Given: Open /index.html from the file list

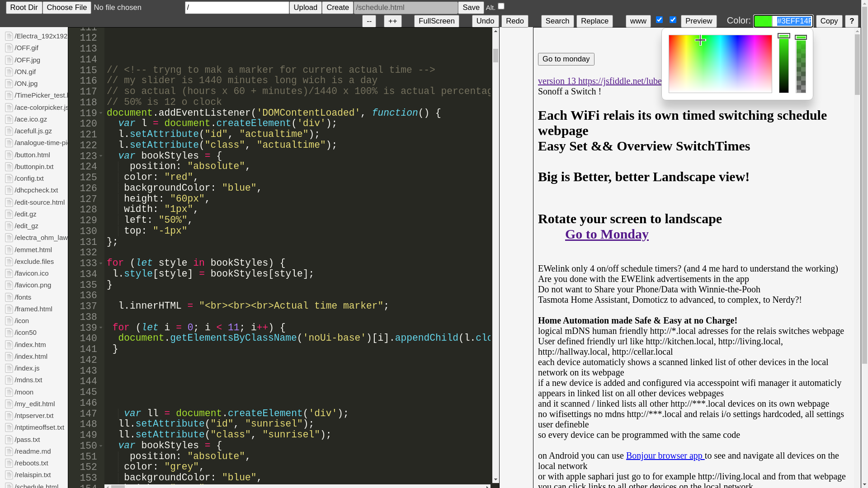Looking at the screenshot, I should 31,357.
